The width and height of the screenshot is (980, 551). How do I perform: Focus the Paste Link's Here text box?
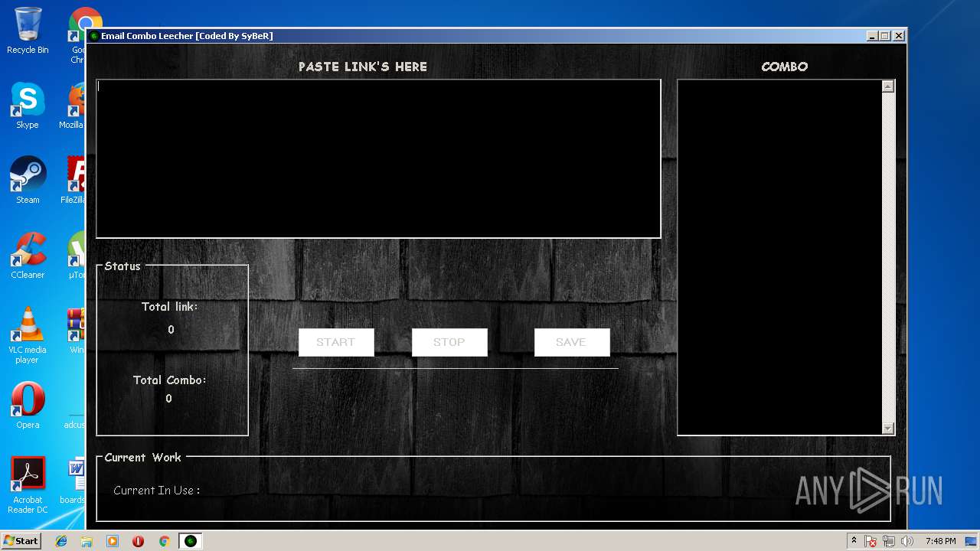(x=378, y=158)
